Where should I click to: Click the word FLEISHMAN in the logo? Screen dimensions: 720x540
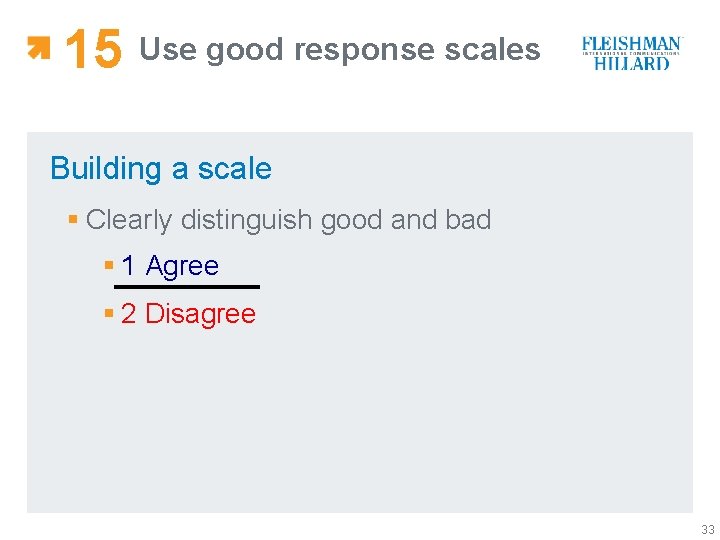[632, 44]
